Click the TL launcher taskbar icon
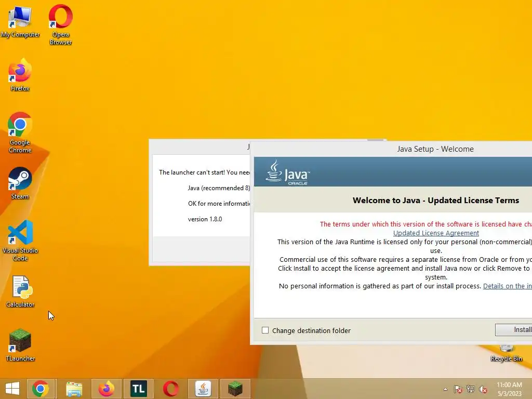The image size is (532, 399). (x=138, y=389)
